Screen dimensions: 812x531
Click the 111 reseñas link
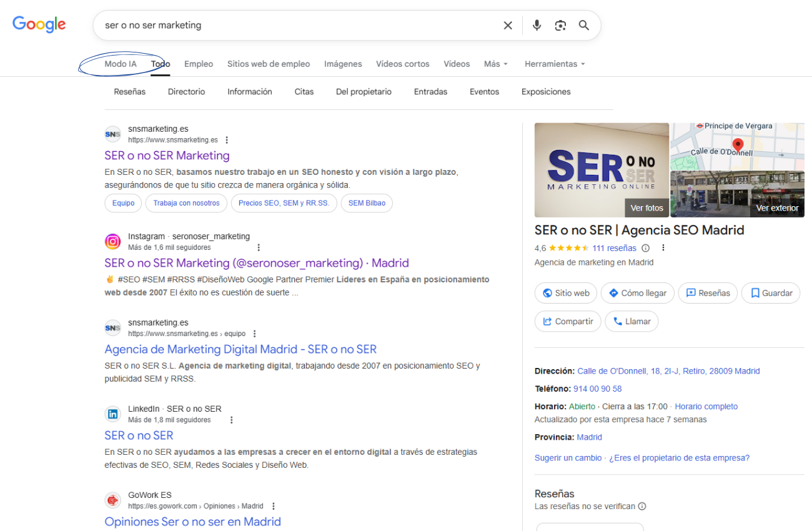coord(614,248)
